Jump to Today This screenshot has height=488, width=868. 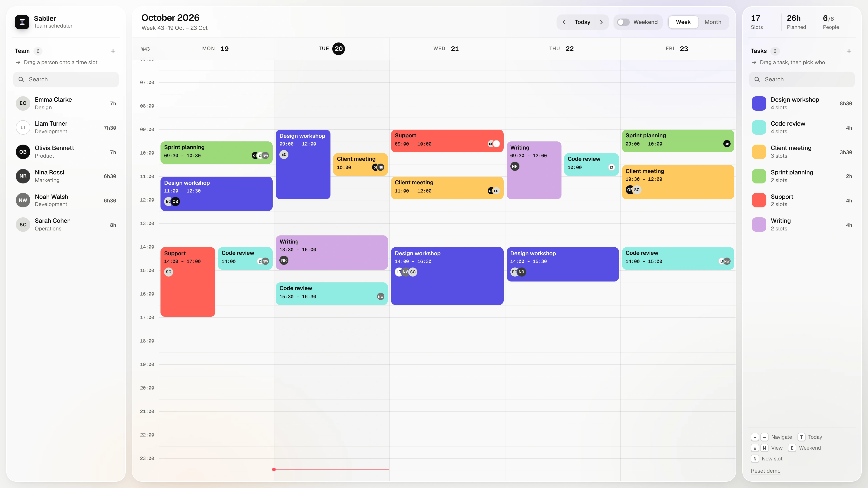[x=582, y=22]
